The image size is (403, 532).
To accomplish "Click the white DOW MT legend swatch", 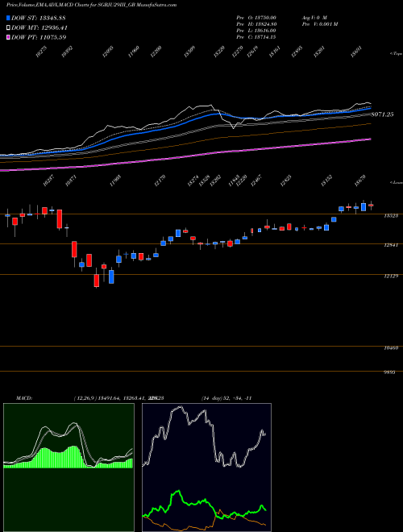I will pos(9,27).
